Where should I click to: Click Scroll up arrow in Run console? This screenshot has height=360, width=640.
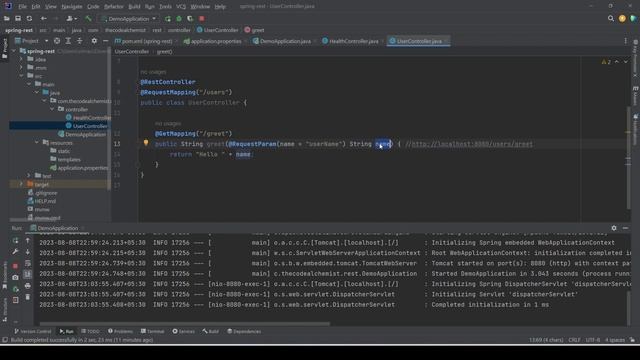coord(27,240)
